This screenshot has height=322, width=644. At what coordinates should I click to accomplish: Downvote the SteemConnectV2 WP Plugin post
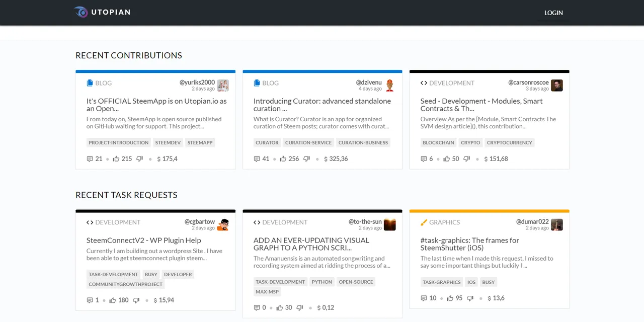coord(136,300)
